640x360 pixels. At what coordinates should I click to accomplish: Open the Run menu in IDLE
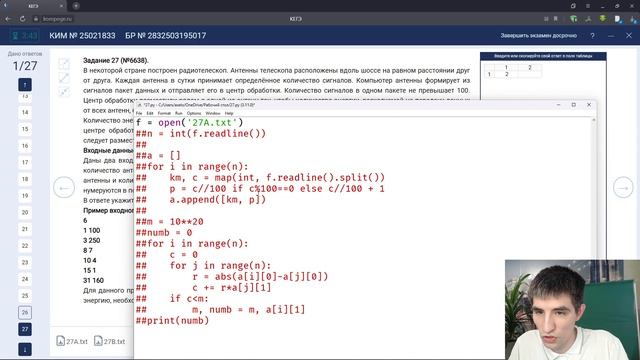tap(179, 113)
